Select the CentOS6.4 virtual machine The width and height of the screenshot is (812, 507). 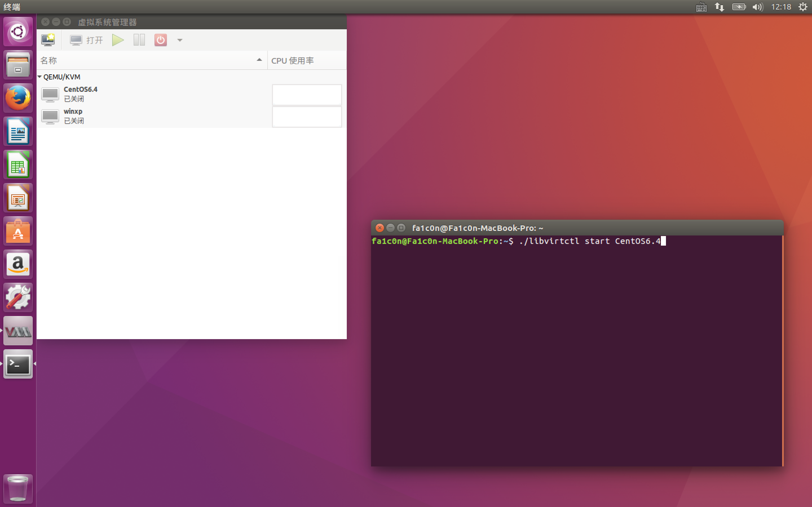81,94
